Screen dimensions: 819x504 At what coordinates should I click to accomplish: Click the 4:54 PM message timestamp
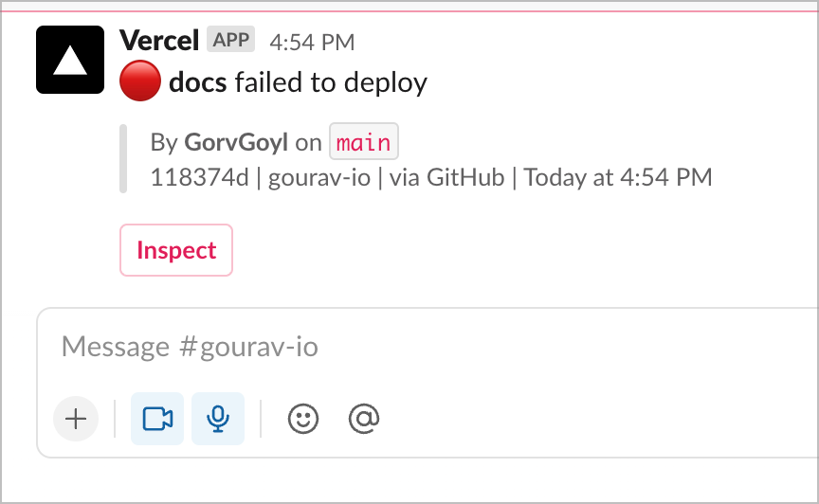click(312, 43)
